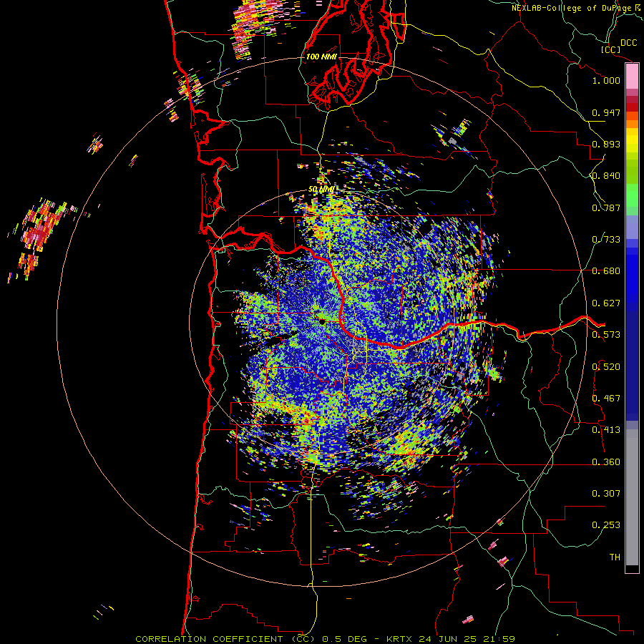Click the DCC label above the color bar
The image size is (644, 644).
(628, 43)
